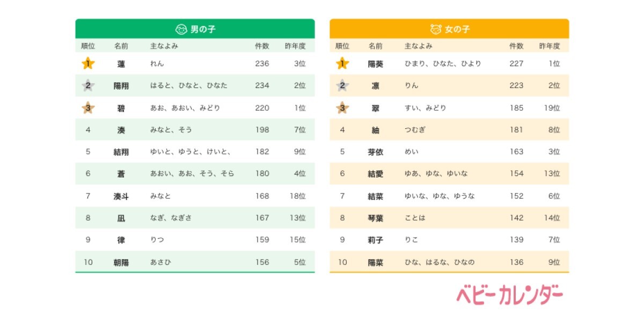
Task: Click the count 236 in boys table
Action: coord(262,63)
